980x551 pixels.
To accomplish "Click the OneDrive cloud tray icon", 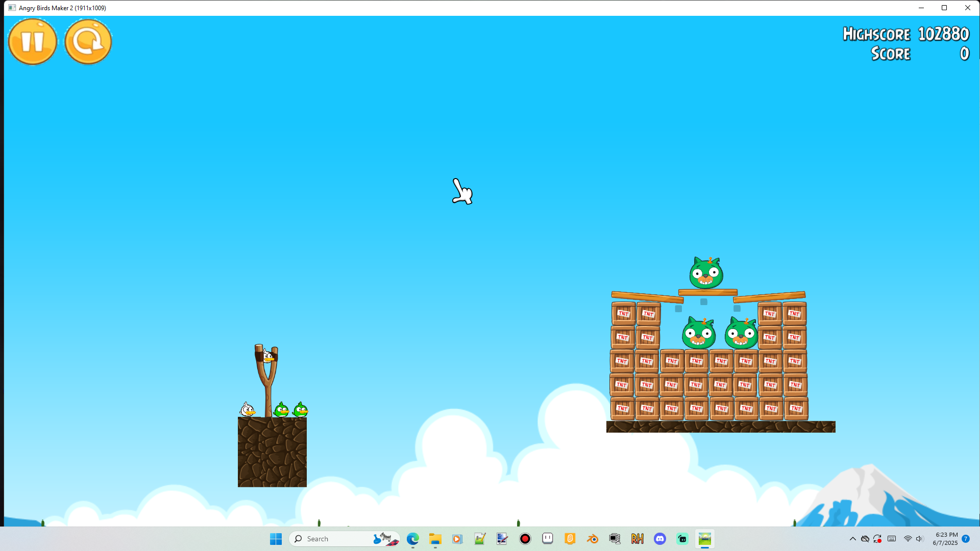I will pos(865,539).
